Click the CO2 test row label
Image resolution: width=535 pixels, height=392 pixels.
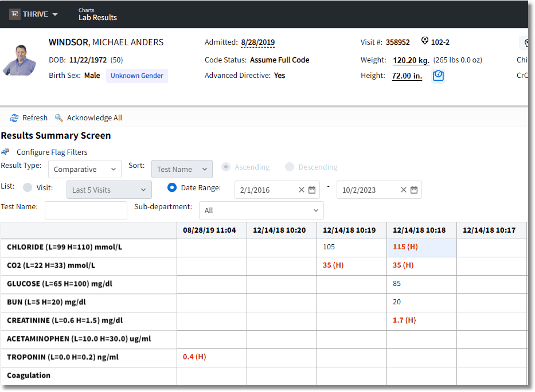tap(89, 266)
